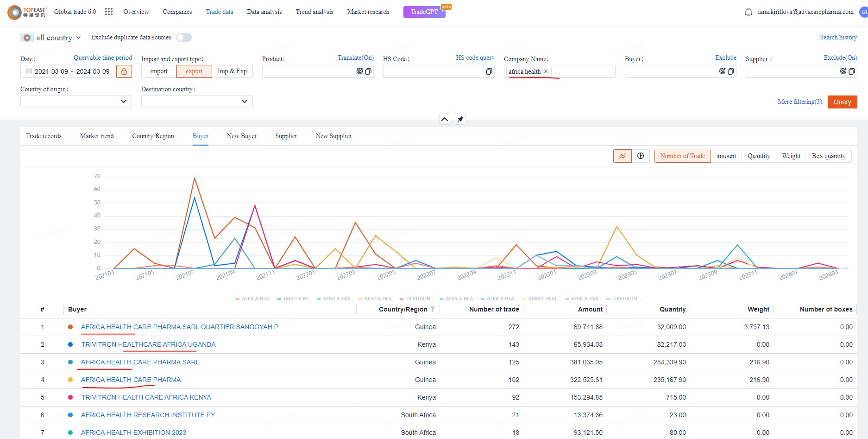
Task: Switch to the Market trend tab
Action: (x=96, y=136)
